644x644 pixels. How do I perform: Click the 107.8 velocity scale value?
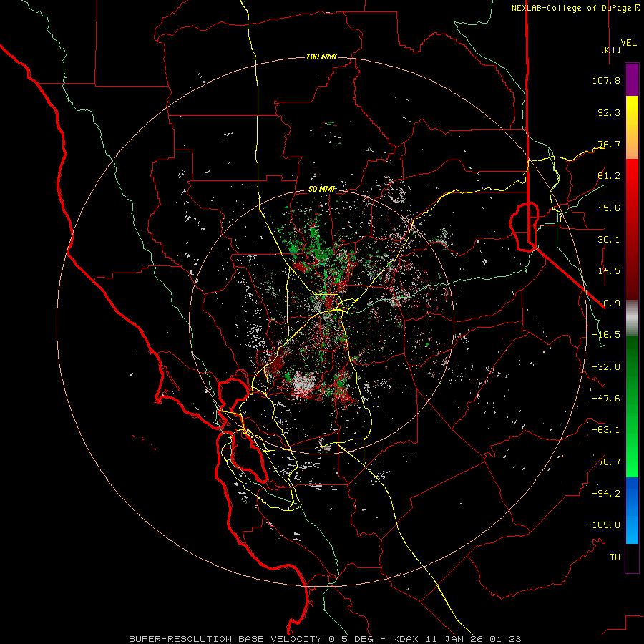tap(606, 80)
